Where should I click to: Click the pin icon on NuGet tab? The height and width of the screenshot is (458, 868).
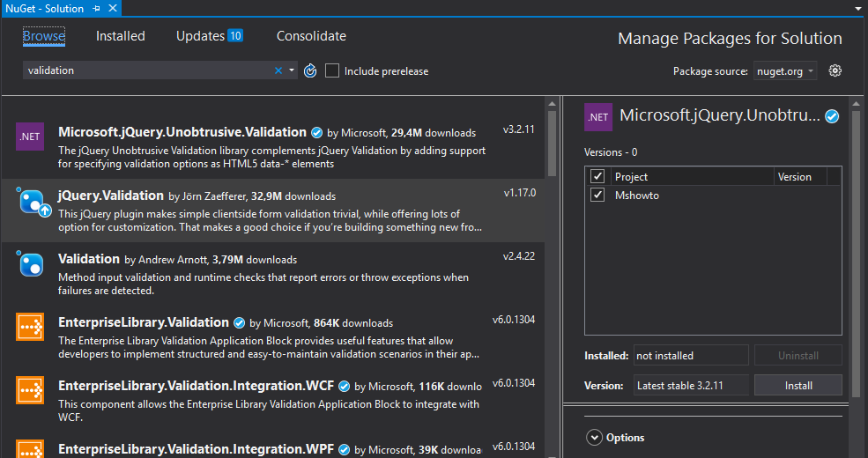(97, 8)
